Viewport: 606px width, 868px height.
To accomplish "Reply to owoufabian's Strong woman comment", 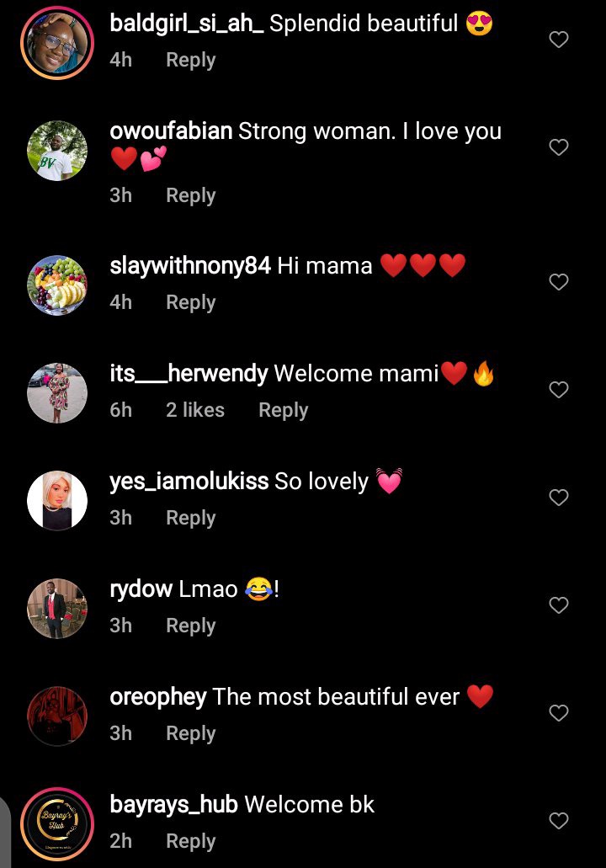I will (190, 196).
